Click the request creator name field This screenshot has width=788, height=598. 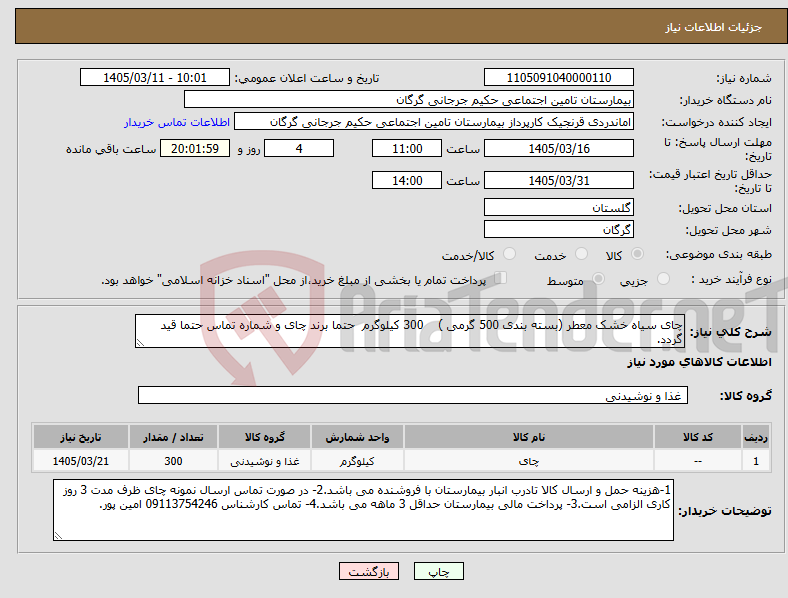[434, 122]
